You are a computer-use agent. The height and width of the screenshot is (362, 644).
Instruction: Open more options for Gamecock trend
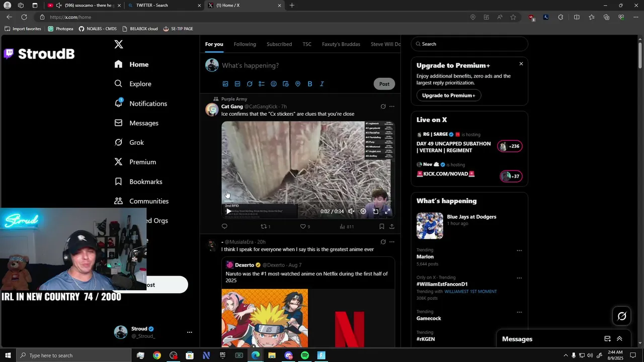(519, 312)
